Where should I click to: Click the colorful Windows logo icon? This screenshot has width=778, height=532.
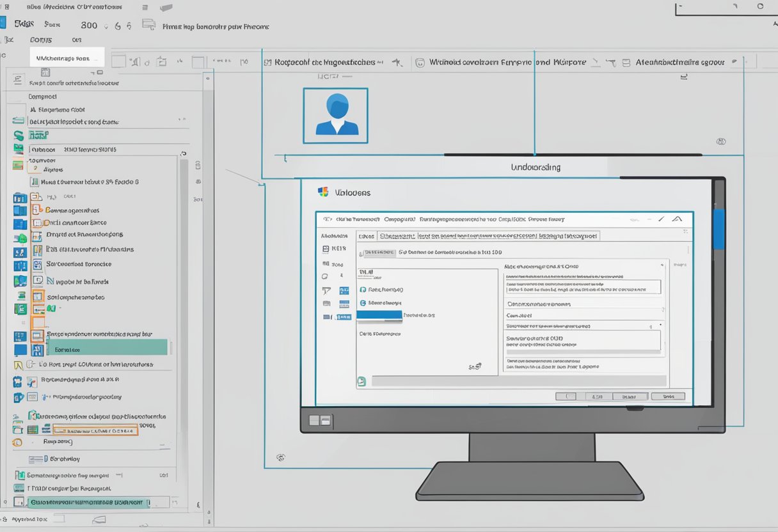tap(323, 192)
